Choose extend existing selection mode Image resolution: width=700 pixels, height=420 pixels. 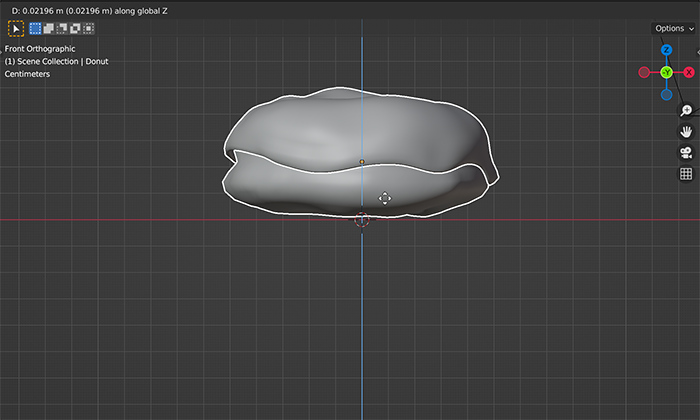[49, 29]
